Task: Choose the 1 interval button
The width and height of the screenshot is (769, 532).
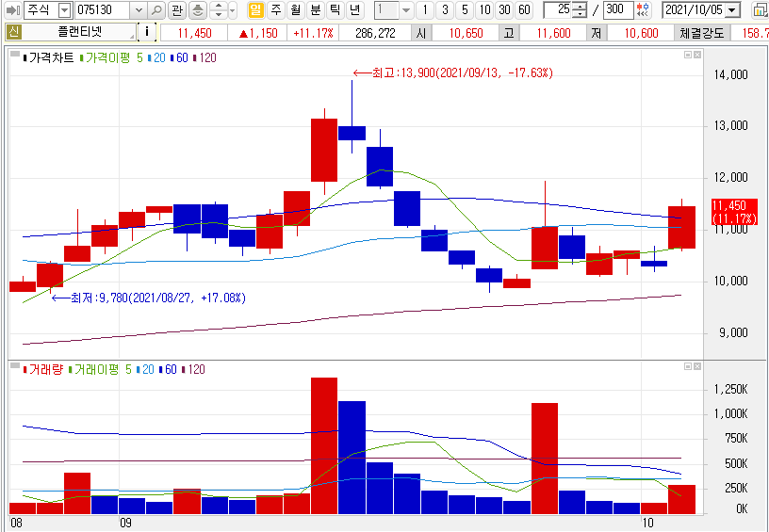Action: click(x=425, y=9)
